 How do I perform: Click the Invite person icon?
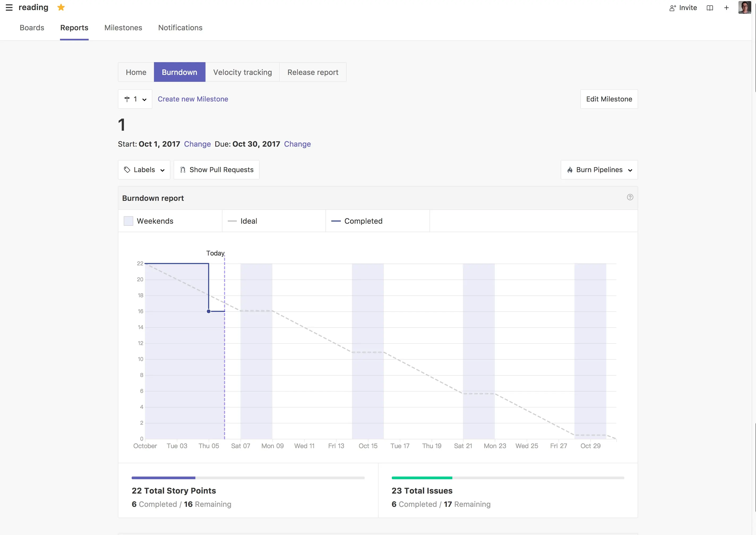point(672,8)
